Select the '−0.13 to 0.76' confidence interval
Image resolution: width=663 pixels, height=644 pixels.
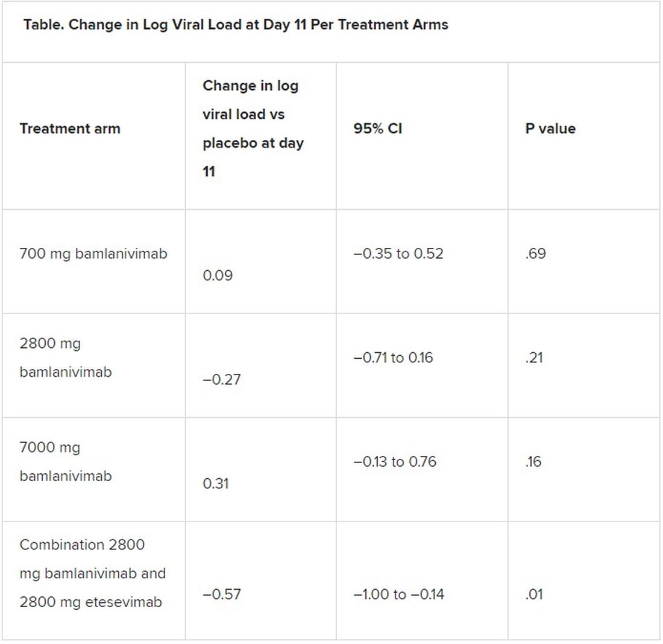(395, 461)
